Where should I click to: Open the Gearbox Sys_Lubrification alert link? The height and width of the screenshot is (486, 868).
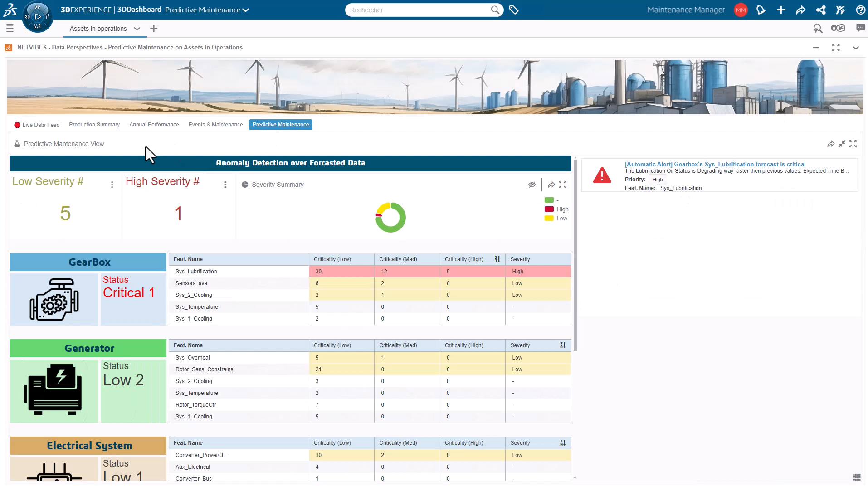715,164
